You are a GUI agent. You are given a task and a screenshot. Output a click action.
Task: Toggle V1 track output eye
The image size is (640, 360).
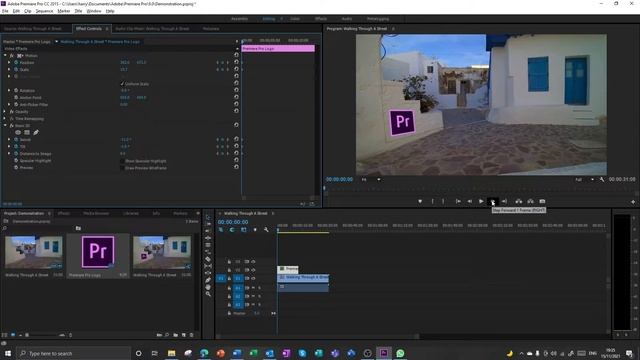pyautogui.click(x=253, y=278)
